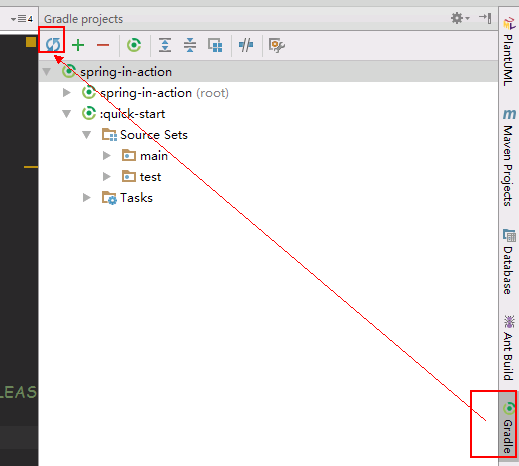Open the hidden tabs list dropdown labeled 4
This screenshot has width=519, height=466.
pyautogui.click(x=22, y=19)
